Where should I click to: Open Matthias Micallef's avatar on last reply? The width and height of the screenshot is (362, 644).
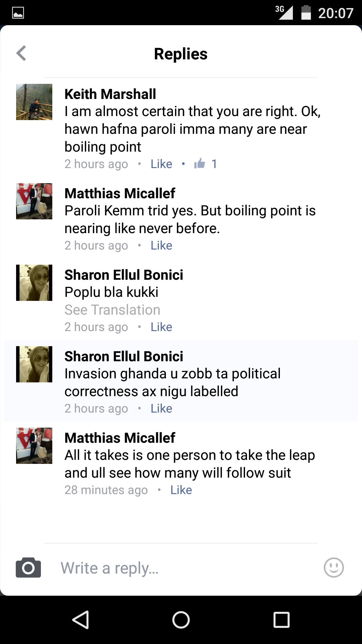[34, 446]
